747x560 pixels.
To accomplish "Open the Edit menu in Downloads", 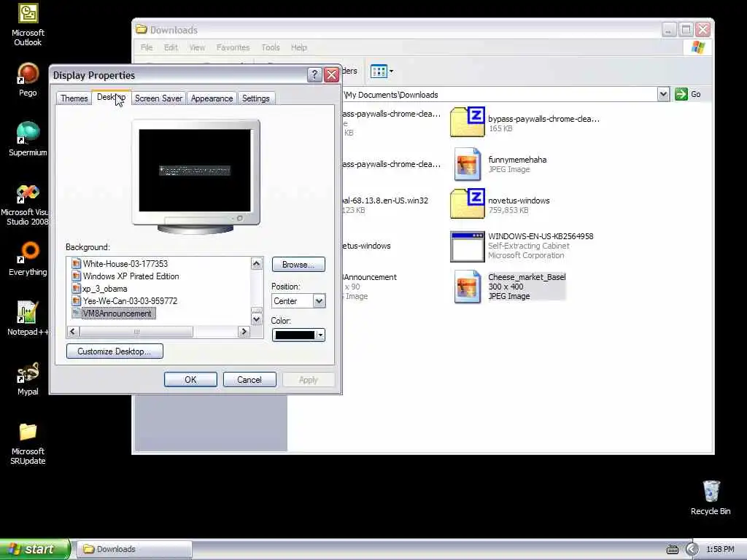I will pos(171,47).
